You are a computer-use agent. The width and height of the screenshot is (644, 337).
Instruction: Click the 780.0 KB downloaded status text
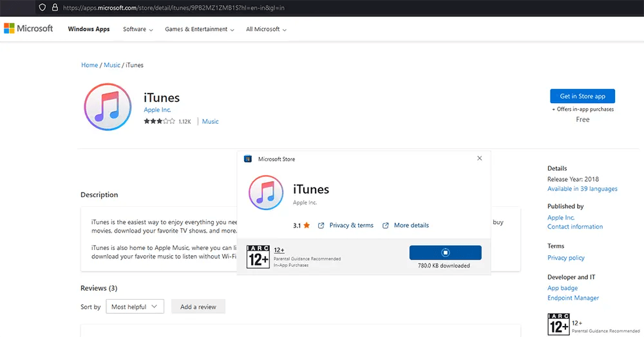pos(444,265)
